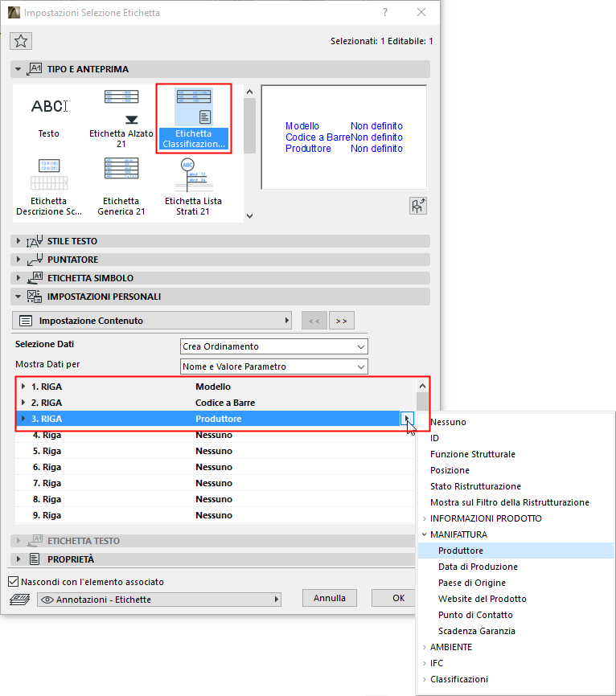Expand AMBIENTE group in menu
Screen dimensions: 616x696
(424, 647)
